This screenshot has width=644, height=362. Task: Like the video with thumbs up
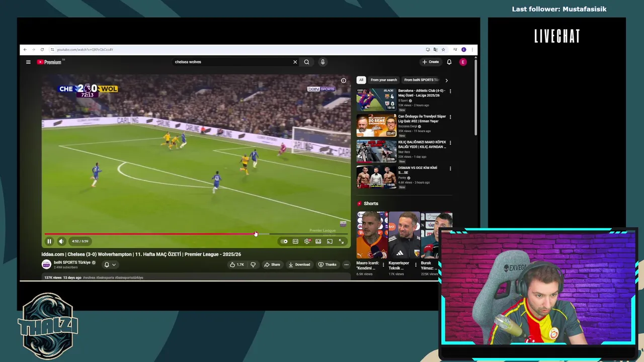236,264
